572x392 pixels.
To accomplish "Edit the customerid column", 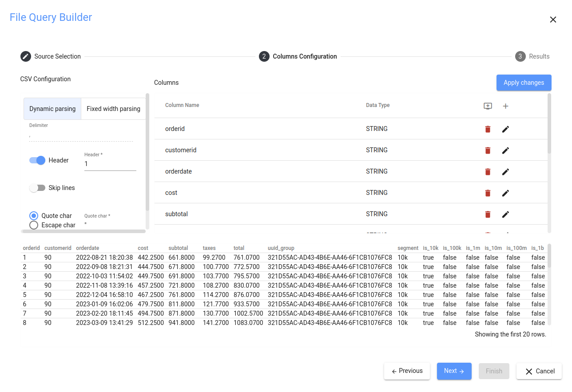I will (505, 150).
